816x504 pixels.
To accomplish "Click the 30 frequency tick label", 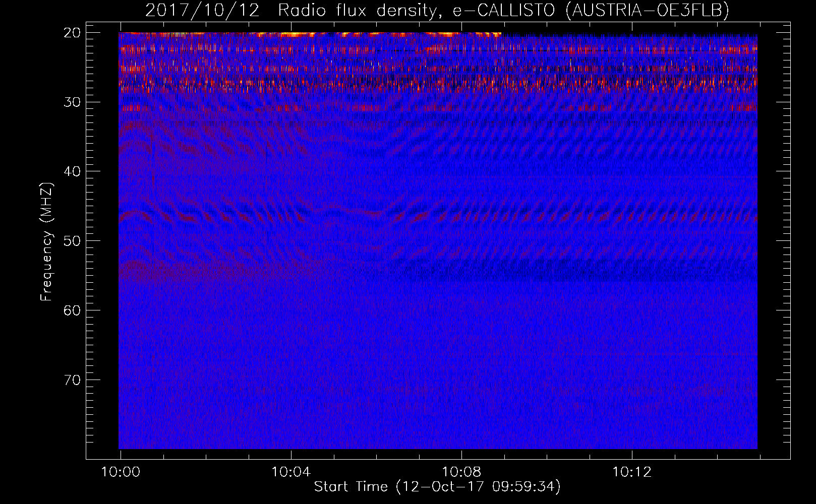I will click(x=72, y=102).
